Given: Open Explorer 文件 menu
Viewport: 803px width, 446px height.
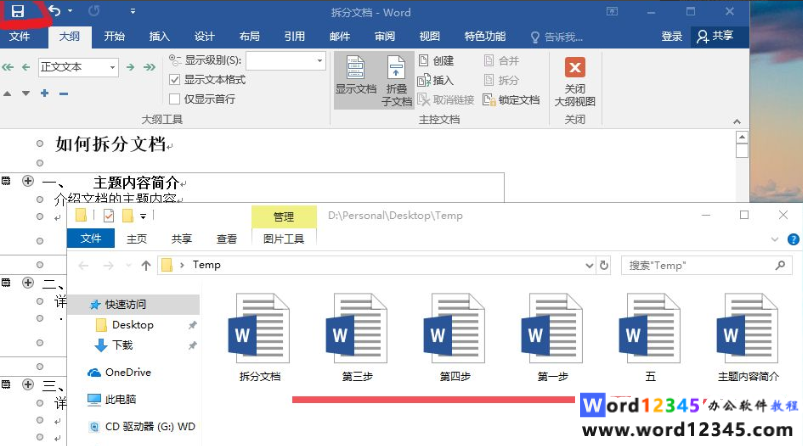Looking at the screenshot, I should (x=91, y=238).
